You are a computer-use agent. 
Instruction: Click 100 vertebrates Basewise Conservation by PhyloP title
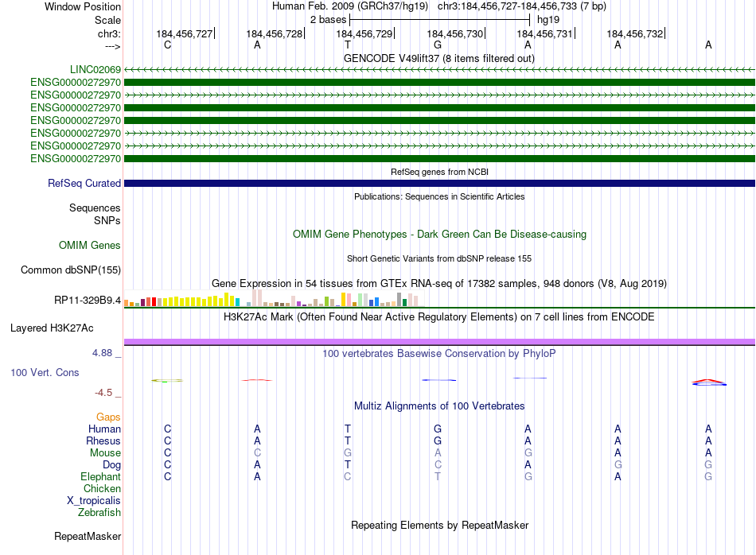(x=439, y=354)
